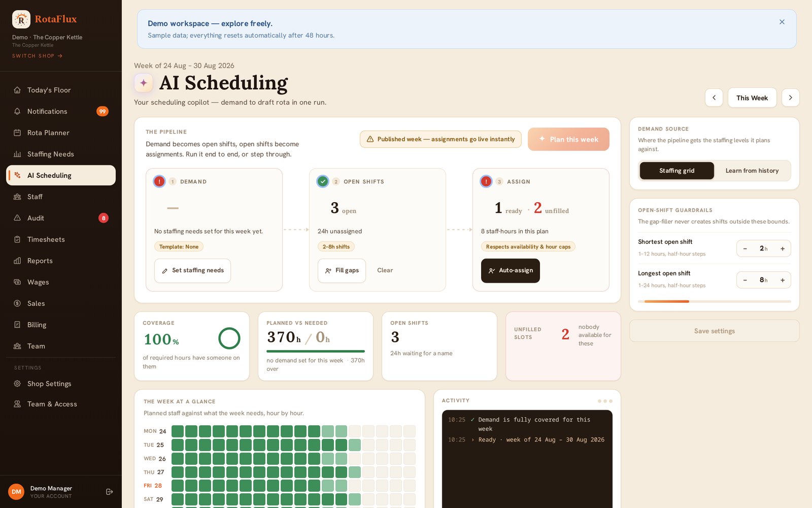
Task: Click the Planned vs Needed green progress bar
Action: [x=316, y=351]
